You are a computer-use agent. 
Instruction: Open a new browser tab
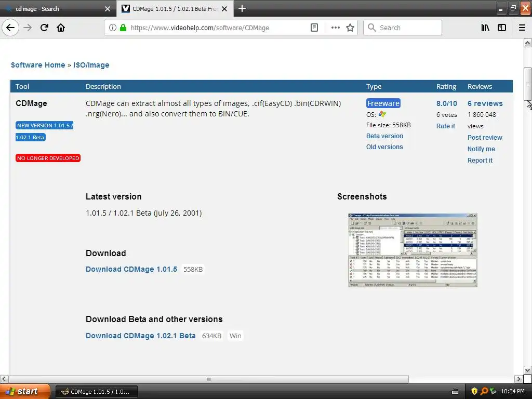[x=242, y=8]
